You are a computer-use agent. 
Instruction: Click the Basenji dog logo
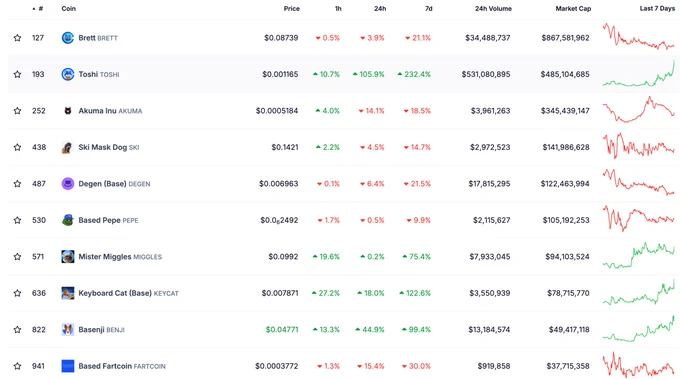(68, 329)
